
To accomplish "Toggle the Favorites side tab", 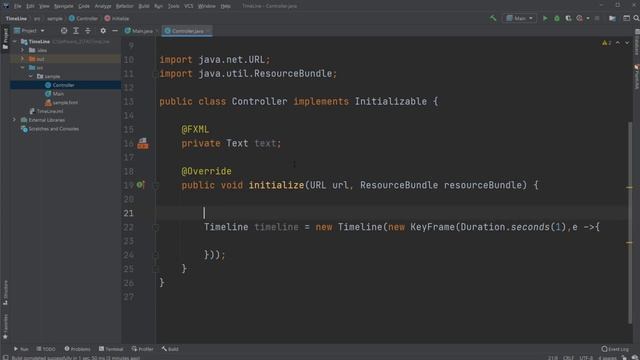I will click(x=5, y=327).
